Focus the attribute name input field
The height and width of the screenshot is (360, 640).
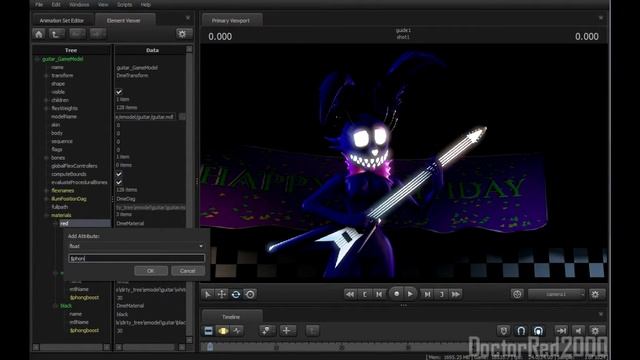pos(136,258)
